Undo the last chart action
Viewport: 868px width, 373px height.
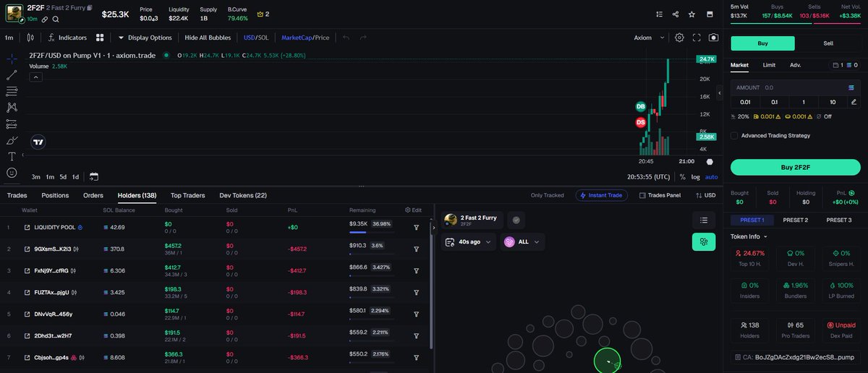(x=346, y=38)
